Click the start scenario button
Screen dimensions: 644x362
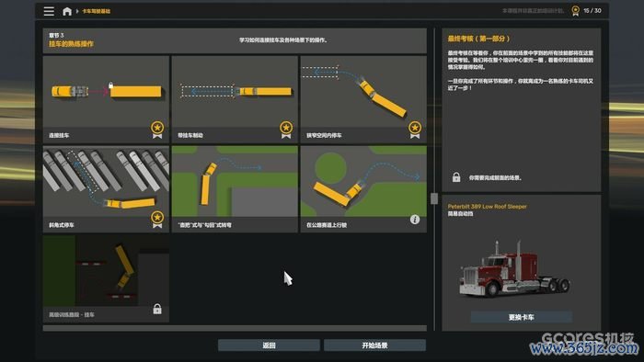point(374,345)
